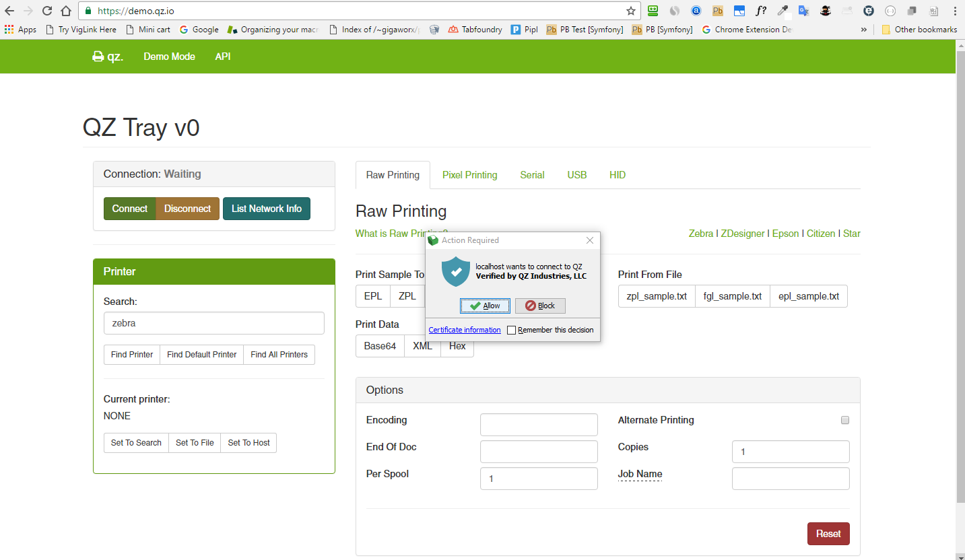Print the epl_sample.txt file
965x560 pixels.
coord(809,296)
